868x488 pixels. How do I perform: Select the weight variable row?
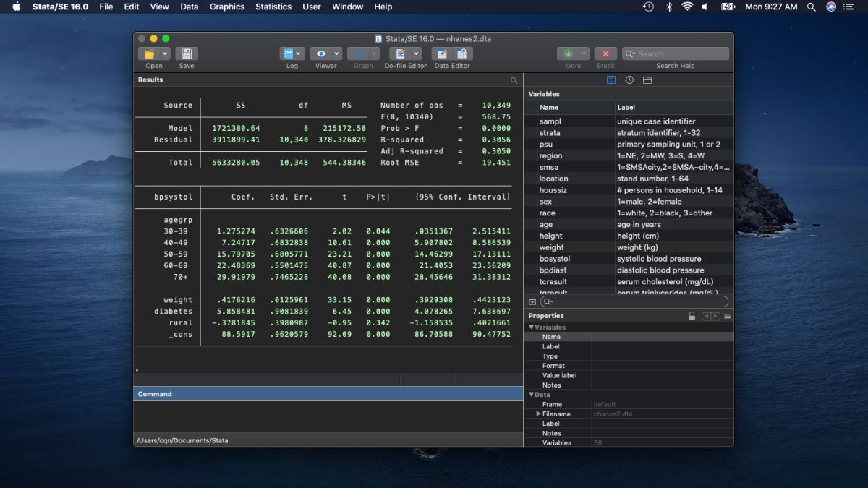629,247
